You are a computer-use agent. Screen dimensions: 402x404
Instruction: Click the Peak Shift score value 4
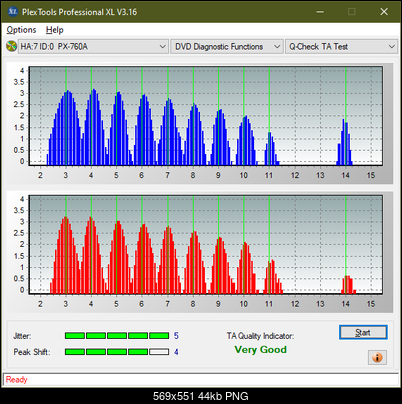[176, 352]
